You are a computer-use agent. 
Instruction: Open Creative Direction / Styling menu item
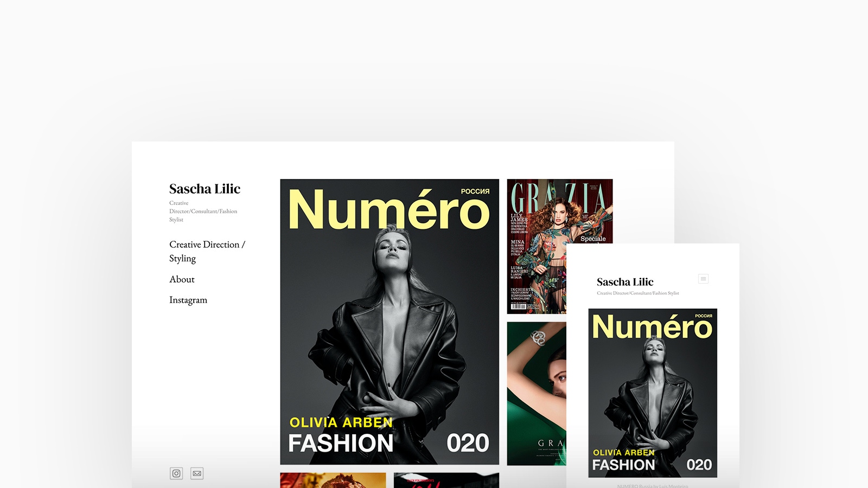point(207,251)
